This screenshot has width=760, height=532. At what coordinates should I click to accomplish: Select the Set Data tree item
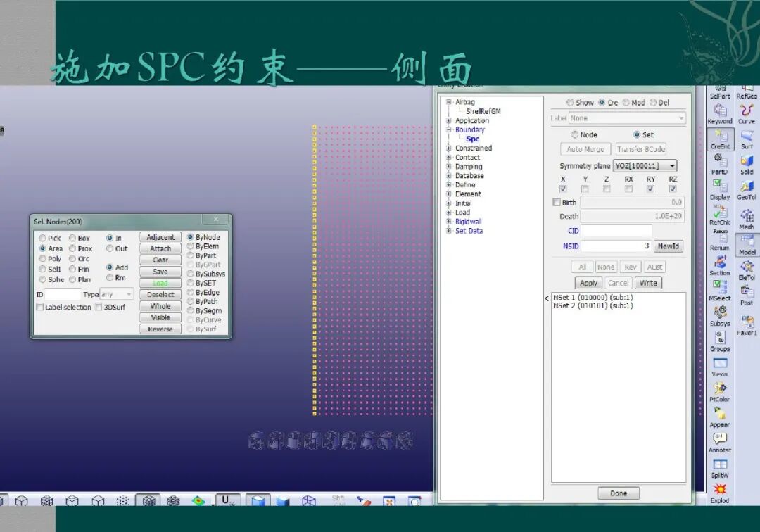(x=469, y=231)
